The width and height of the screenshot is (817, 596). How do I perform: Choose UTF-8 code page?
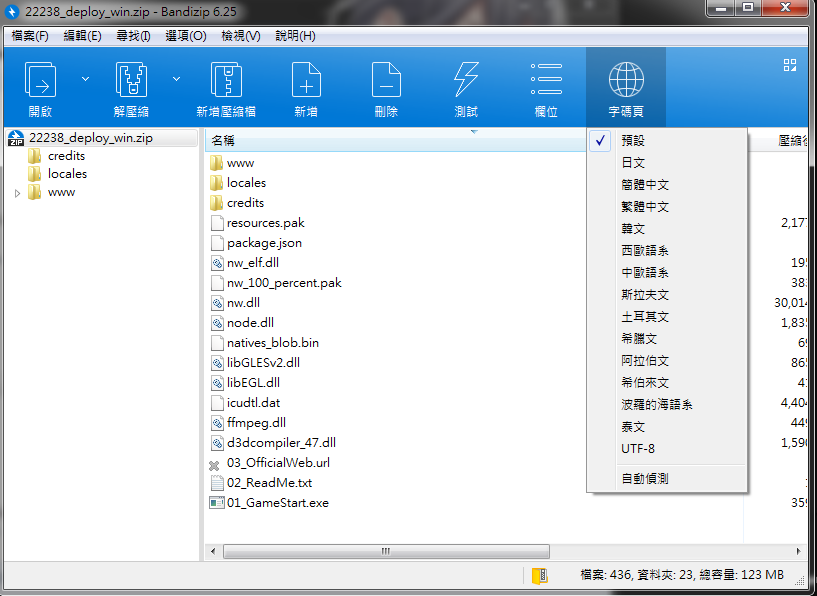pos(667,449)
